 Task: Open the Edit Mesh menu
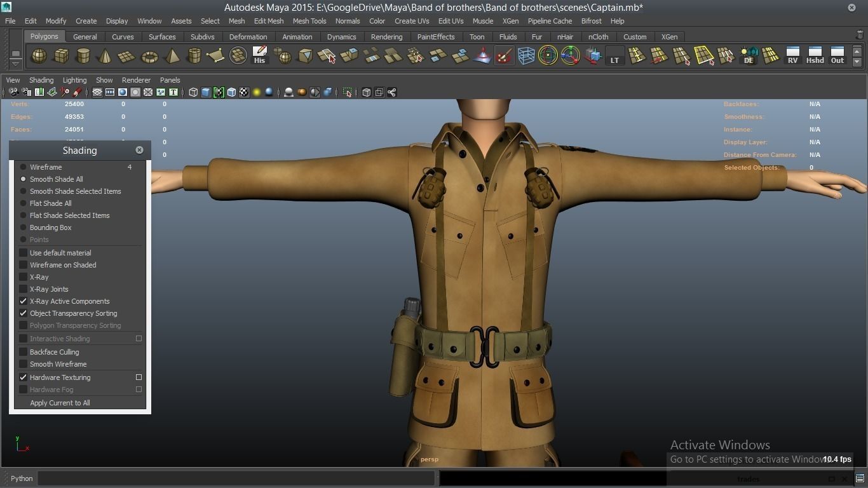point(269,21)
